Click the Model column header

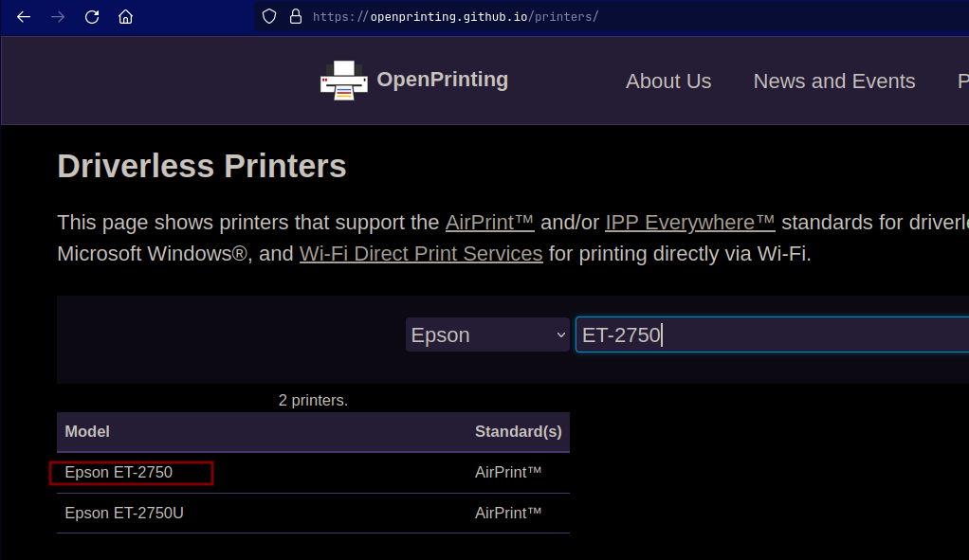(x=87, y=431)
